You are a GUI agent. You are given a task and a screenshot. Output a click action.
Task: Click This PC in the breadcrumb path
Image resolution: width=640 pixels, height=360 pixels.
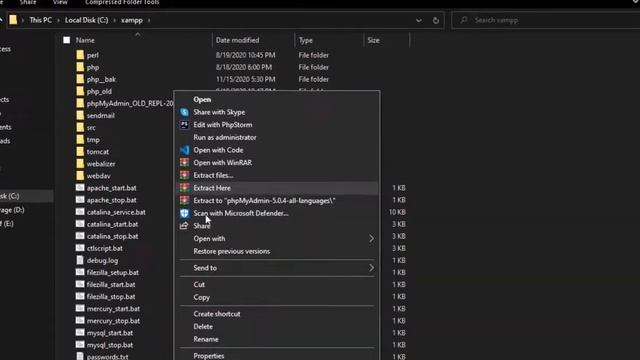[40, 20]
